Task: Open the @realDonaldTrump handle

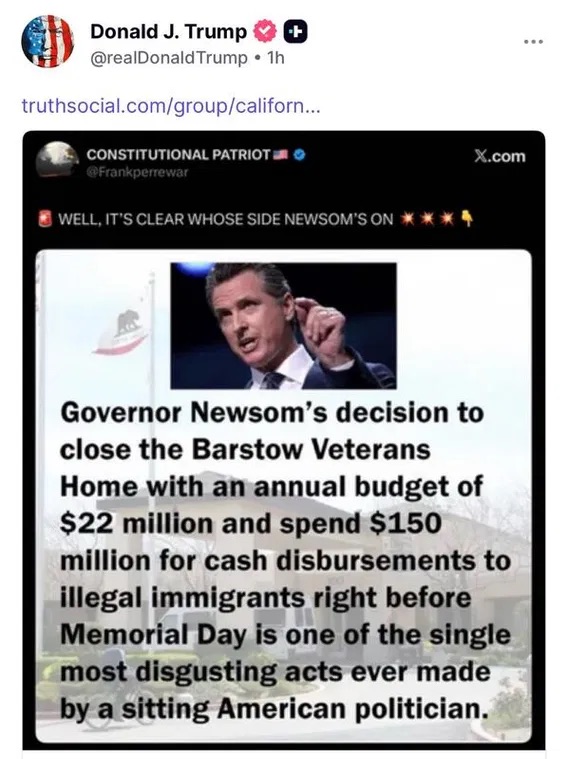Action: click(169, 58)
